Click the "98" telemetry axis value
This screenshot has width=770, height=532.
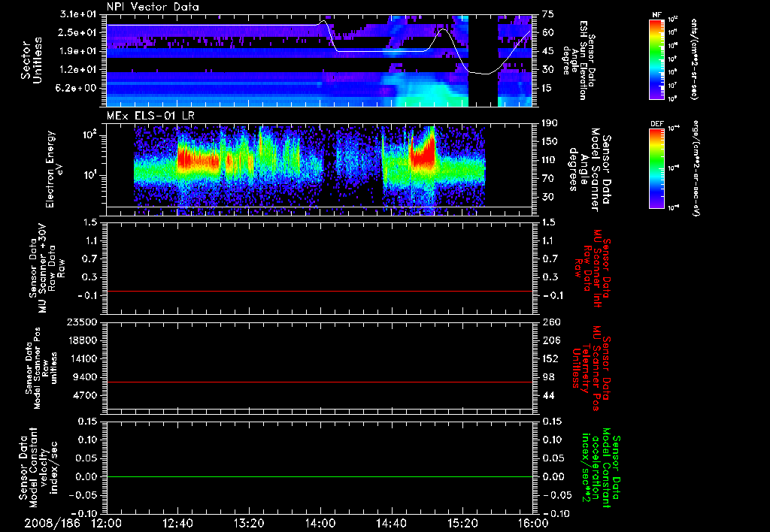(x=547, y=377)
